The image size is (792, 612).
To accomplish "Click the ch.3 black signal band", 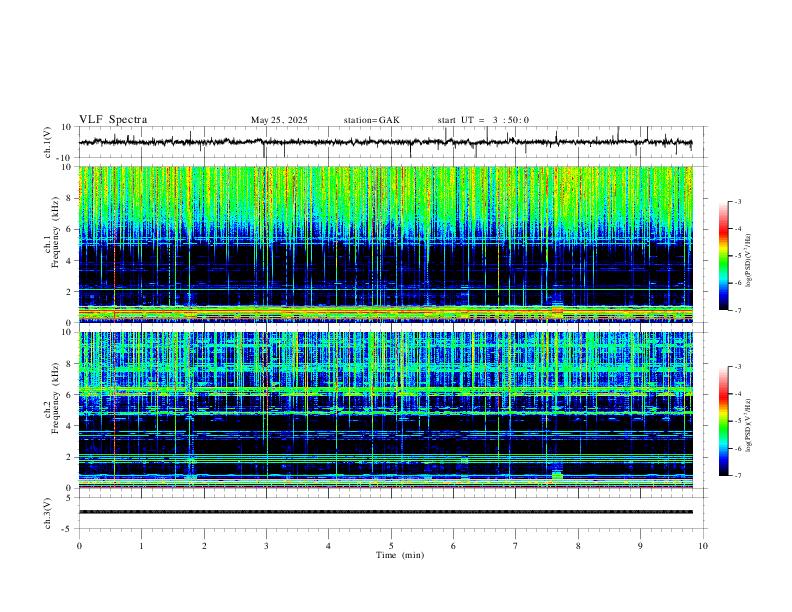I will (385, 512).
